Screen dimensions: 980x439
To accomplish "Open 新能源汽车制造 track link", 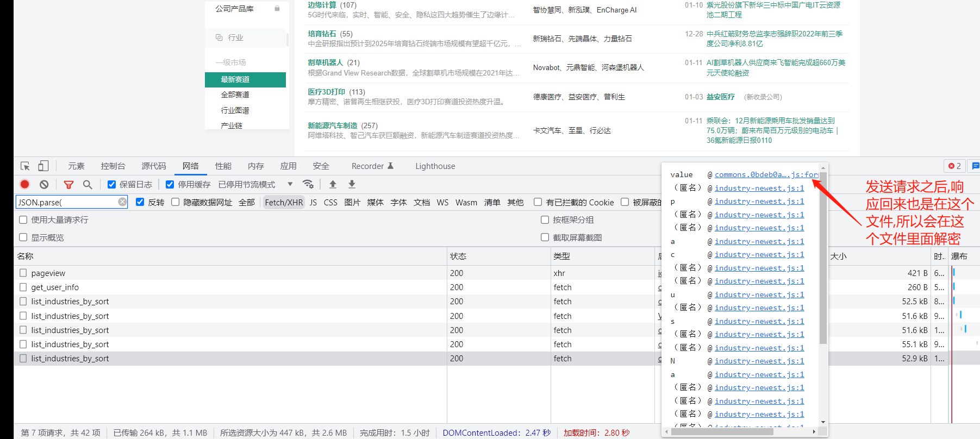I will (333, 126).
